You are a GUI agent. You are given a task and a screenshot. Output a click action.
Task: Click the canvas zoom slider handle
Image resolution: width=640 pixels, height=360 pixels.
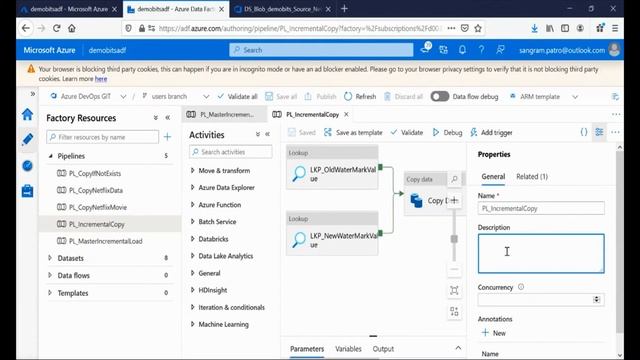(454, 239)
